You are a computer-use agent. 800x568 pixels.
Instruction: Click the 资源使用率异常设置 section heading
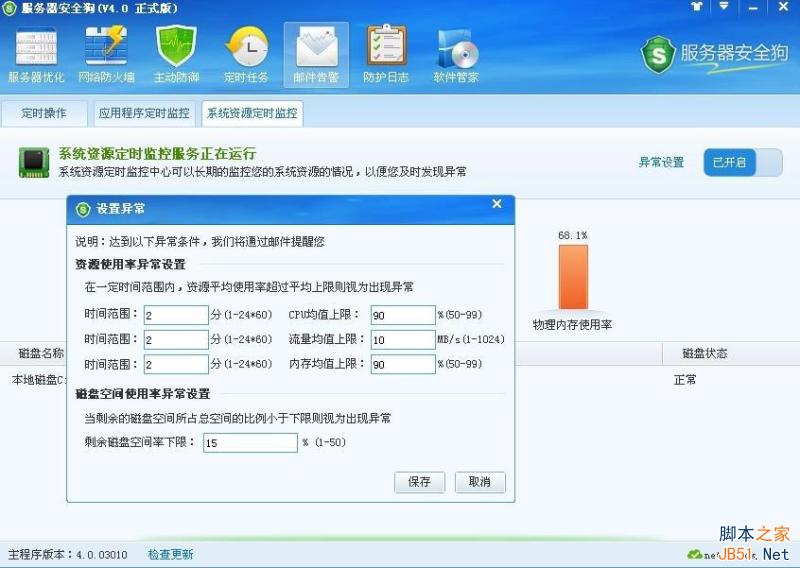(131, 264)
